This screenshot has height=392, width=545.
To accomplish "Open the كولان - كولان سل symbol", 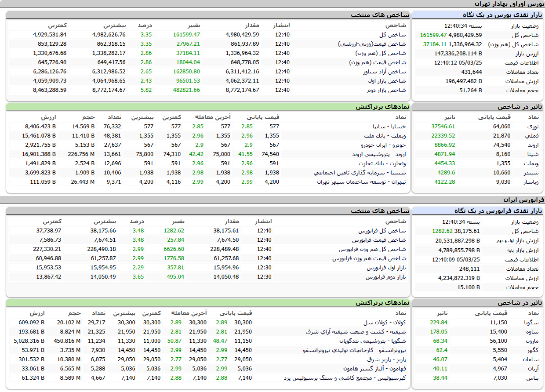I will click(x=385, y=323).
